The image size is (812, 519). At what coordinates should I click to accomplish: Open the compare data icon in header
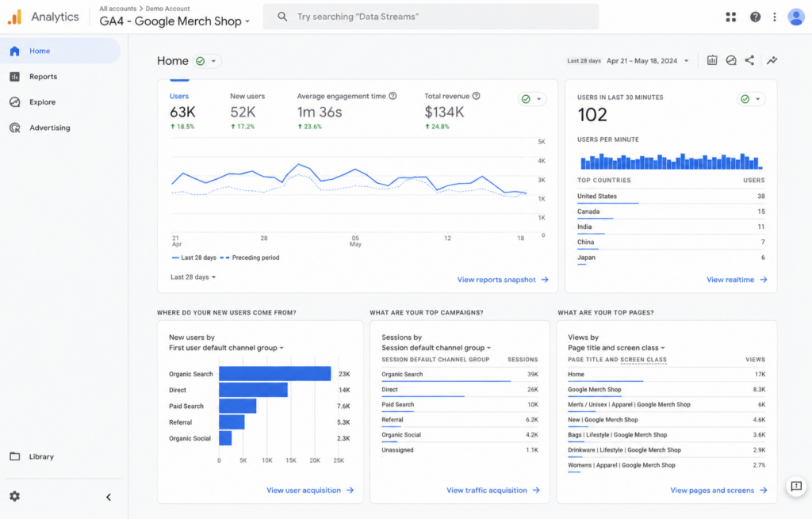(x=730, y=60)
